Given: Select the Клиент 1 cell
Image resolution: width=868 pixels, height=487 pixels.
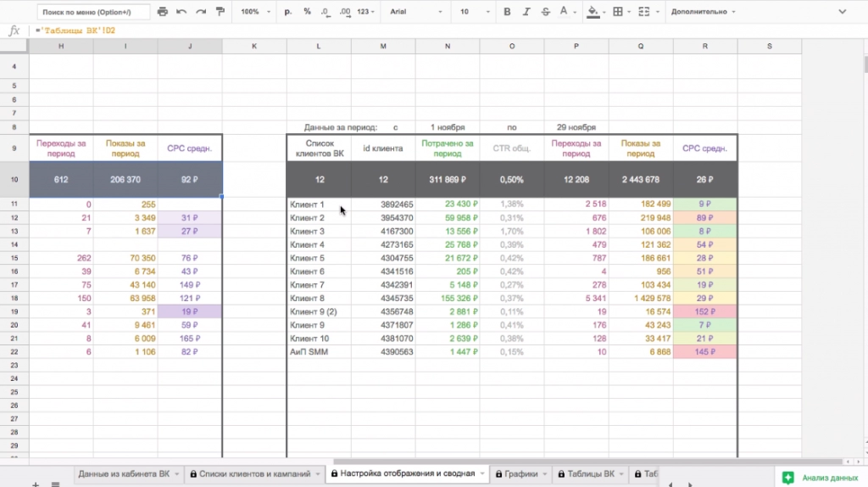Looking at the screenshot, I should (x=319, y=204).
